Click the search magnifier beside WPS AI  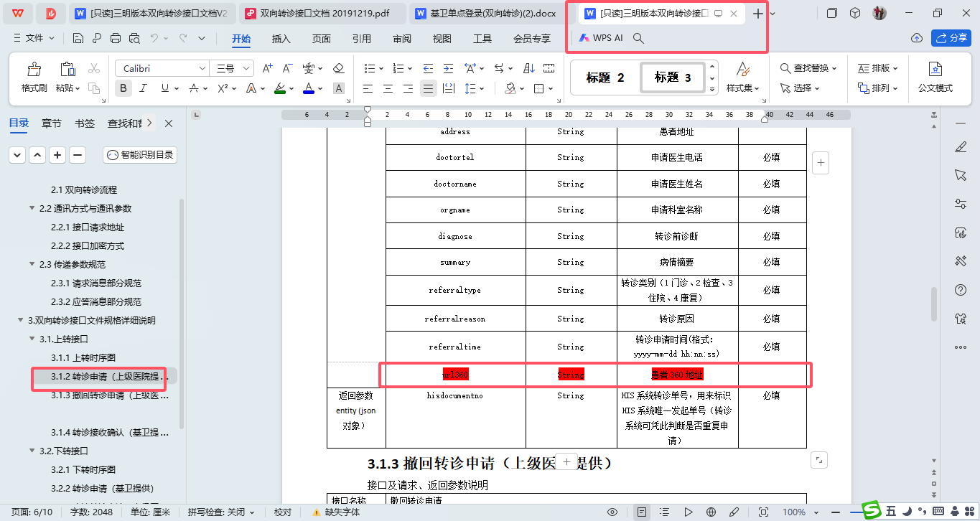638,38
